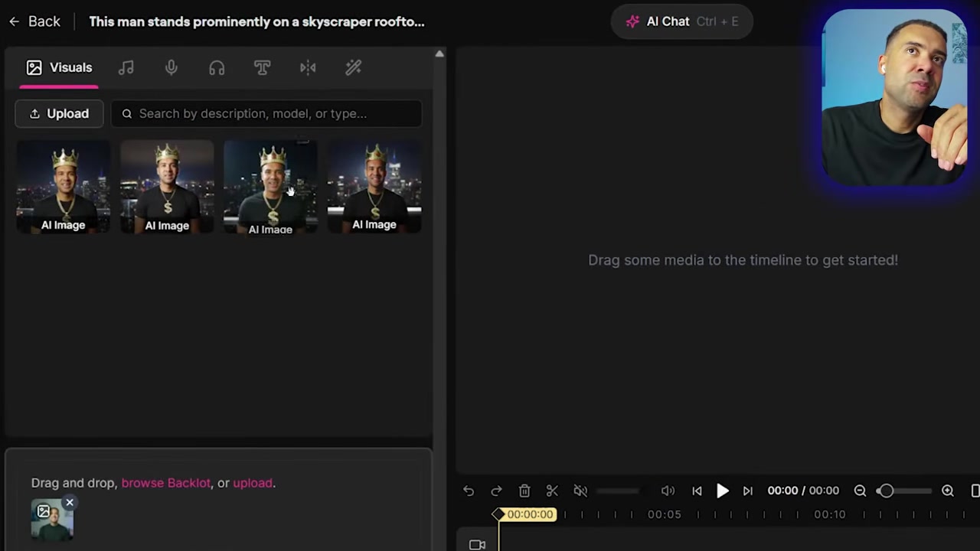This screenshot has height=551, width=980.
Task: Click the upload link in drop area
Action: point(253,483)
